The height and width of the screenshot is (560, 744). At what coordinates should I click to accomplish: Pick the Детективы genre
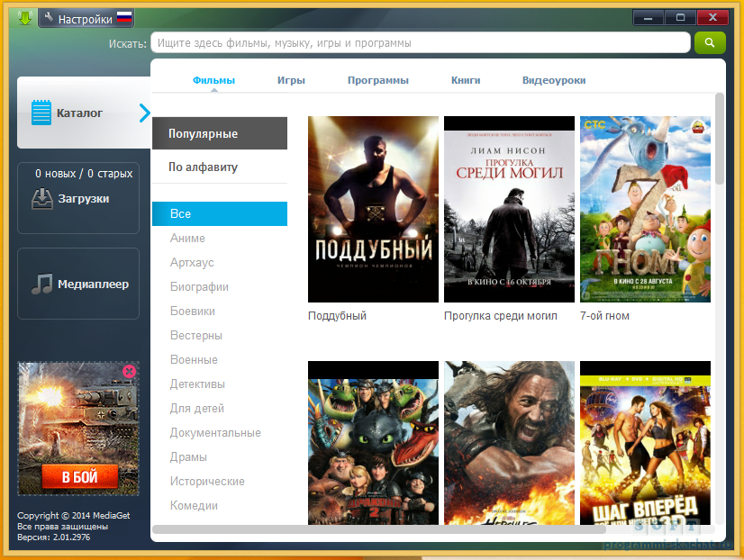coord(197,384)
